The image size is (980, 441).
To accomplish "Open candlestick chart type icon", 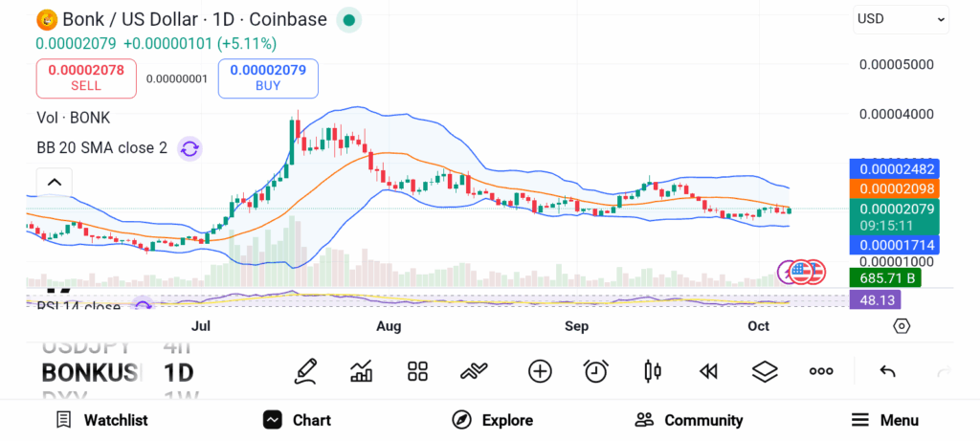I will pyautogui.click(x=653, y=371).
